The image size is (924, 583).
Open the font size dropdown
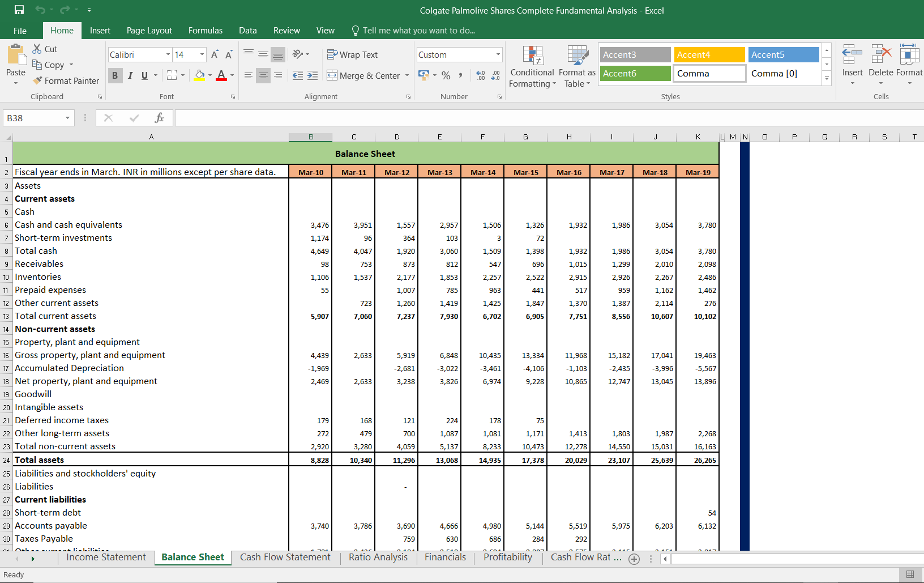pyautogui.click(x=202, y=54)
